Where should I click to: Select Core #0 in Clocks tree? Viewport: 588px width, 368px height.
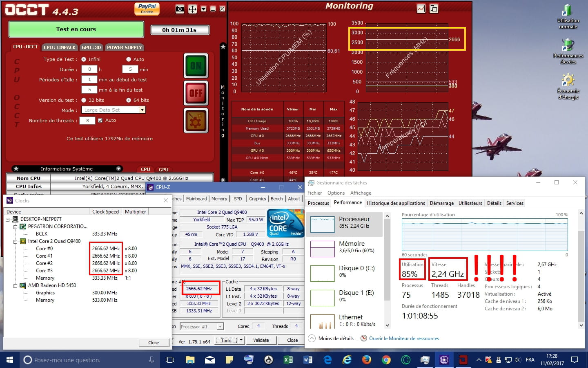pos(44,249)
